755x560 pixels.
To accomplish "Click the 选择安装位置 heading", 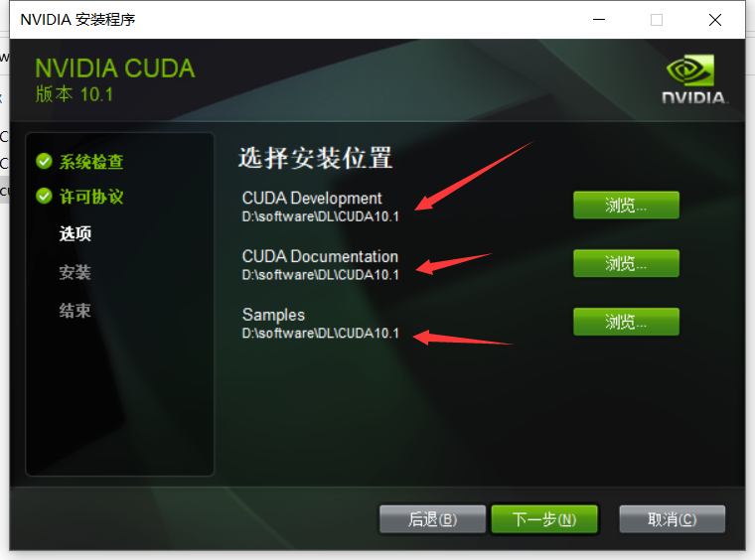I will (315, 158).
